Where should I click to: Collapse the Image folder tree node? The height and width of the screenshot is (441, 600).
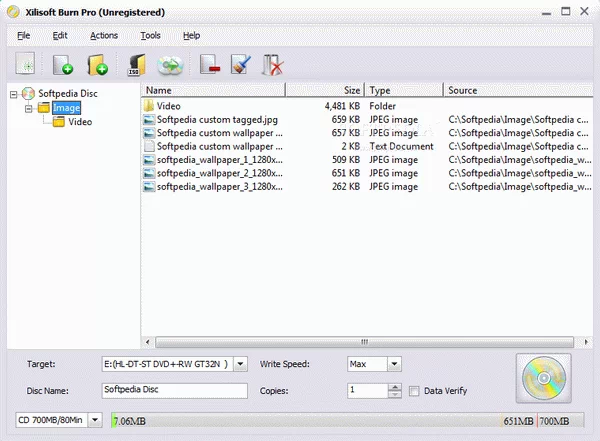28,109
